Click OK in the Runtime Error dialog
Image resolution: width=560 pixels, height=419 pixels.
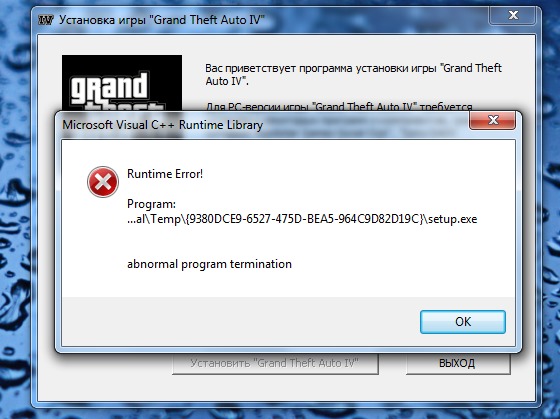click(x=462, y=322)
